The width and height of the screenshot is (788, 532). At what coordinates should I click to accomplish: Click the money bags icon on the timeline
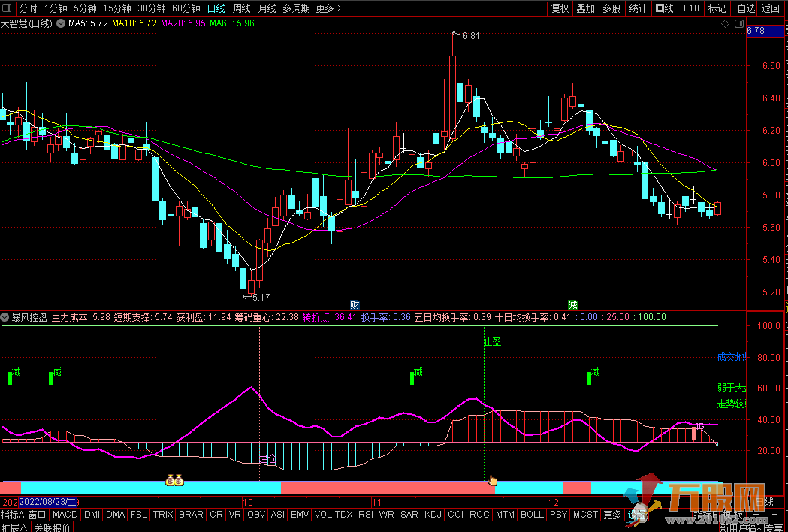(x=175, y=481)
